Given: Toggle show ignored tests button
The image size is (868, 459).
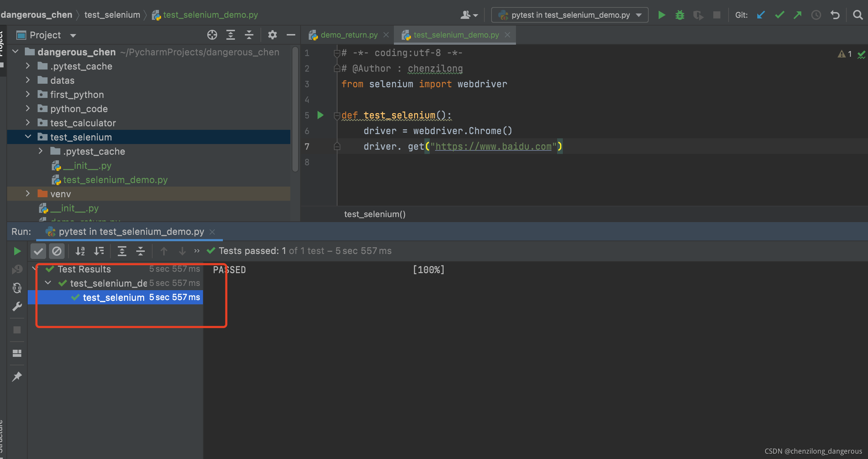Looking at the screenshot, I should pos(57,251).
